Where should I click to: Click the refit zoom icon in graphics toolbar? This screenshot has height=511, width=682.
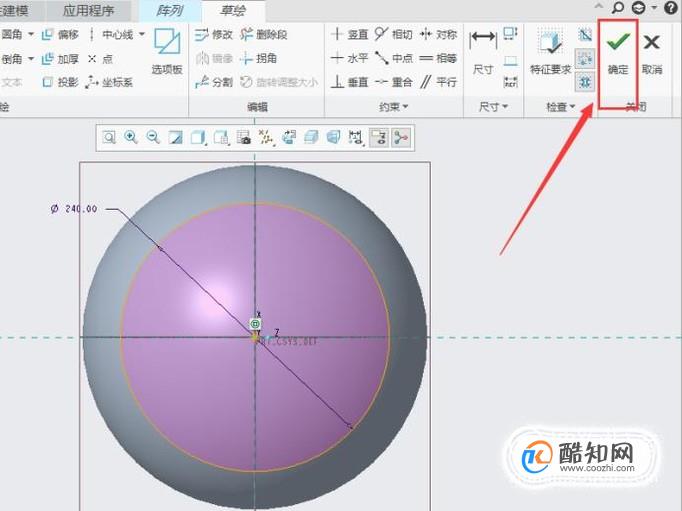click(x=109, y=138)
